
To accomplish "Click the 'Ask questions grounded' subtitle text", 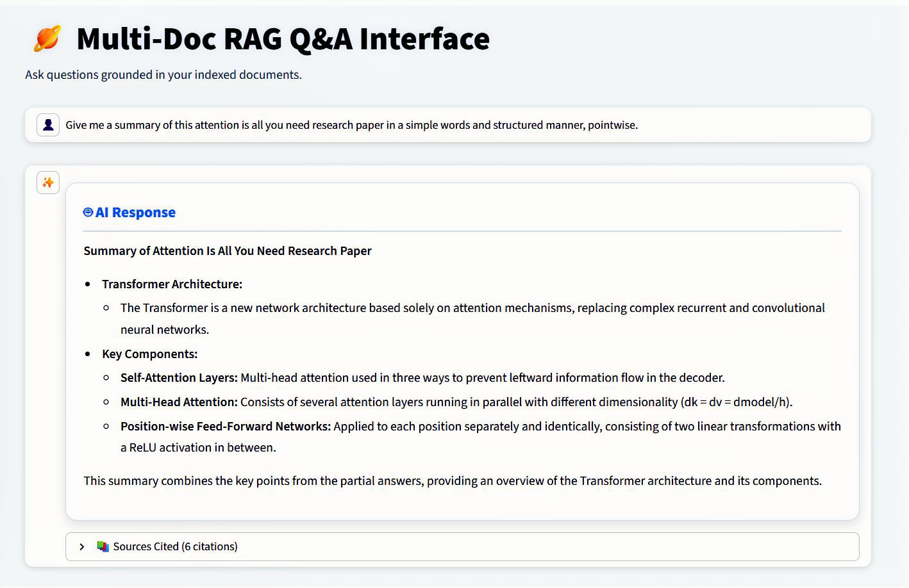I will click(x=163, y=75).
